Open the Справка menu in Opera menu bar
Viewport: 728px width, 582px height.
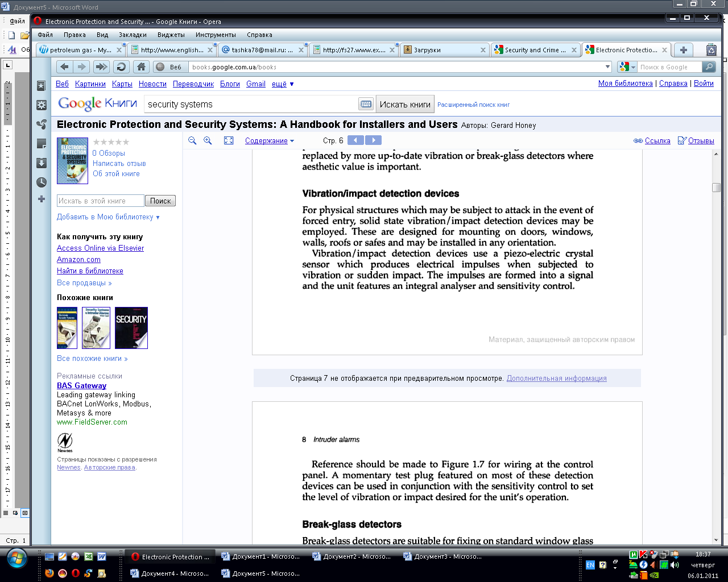tap(259, 35)
